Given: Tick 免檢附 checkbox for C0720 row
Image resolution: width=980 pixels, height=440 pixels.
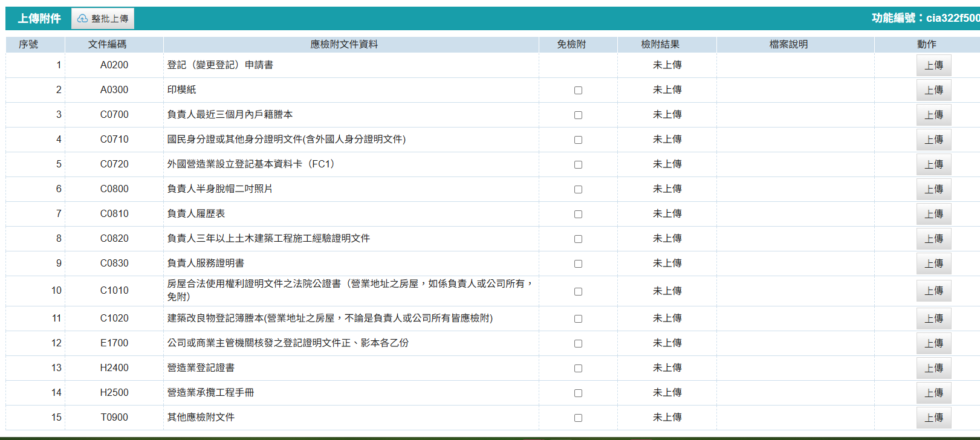Looking at the screenshot, I should point(578,165).
